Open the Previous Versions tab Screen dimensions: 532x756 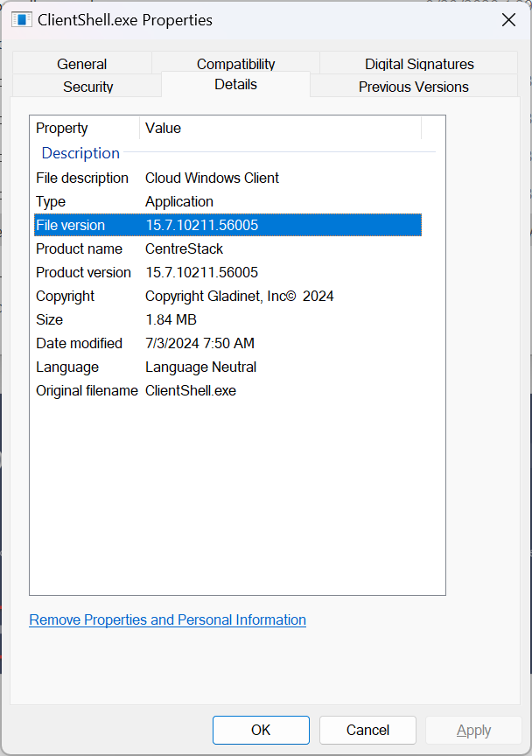(x=413, y=87)
